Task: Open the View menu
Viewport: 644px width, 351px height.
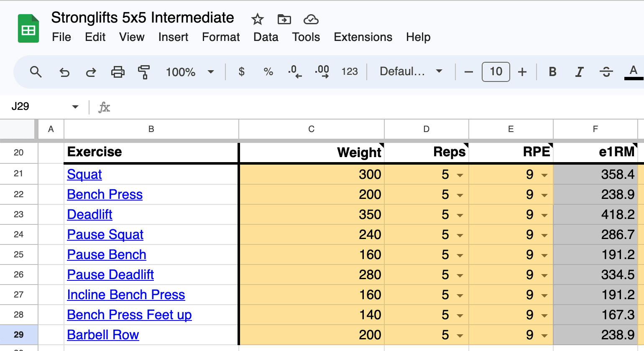Action: pyautogui.click(x=132, y=37)
